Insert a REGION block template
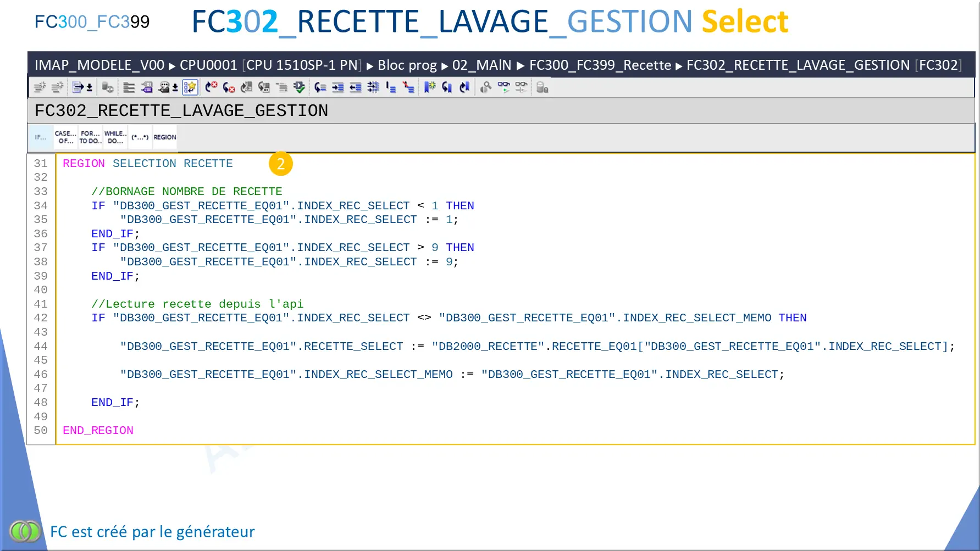Image resolution: width=980 pixels, height=551 pixels. pos(165,137)
